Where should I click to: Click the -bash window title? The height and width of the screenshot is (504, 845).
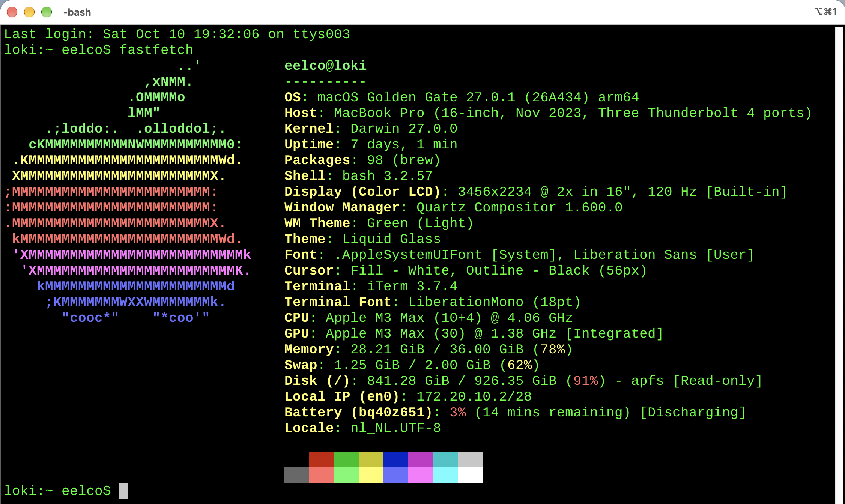point(77,12)
